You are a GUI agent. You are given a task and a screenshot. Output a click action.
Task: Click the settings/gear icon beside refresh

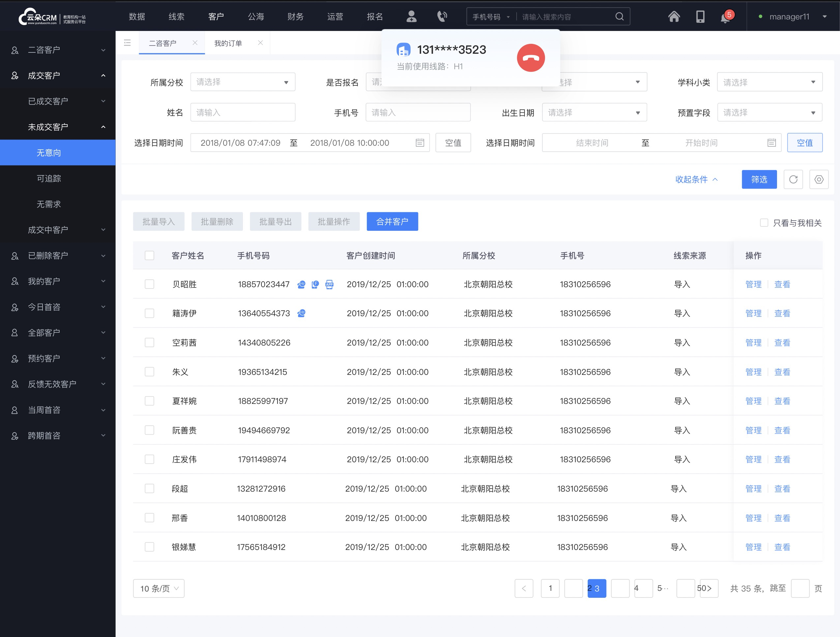[819, 179]
